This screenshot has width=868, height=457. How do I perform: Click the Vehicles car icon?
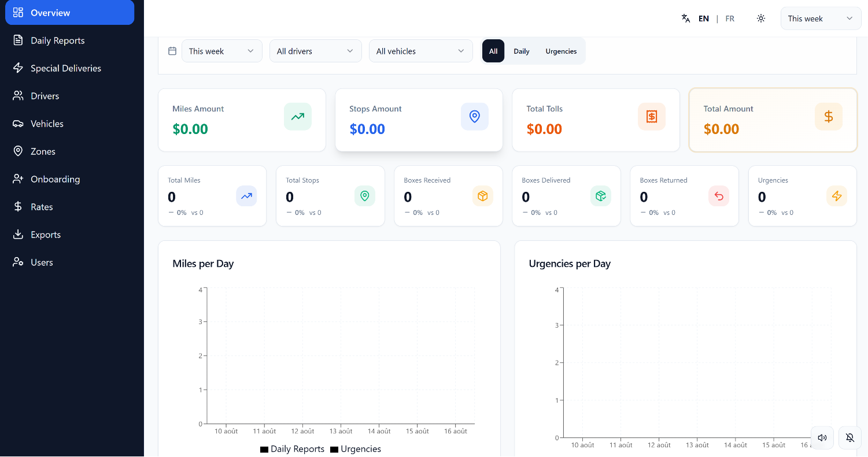click(x=18, y=124)
